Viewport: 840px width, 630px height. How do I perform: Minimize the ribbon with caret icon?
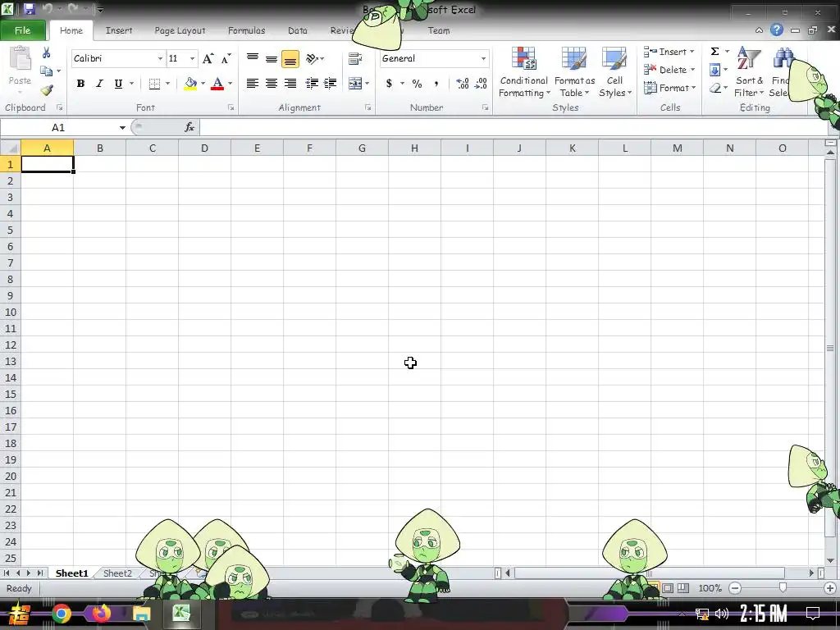(x=759, y=30)
